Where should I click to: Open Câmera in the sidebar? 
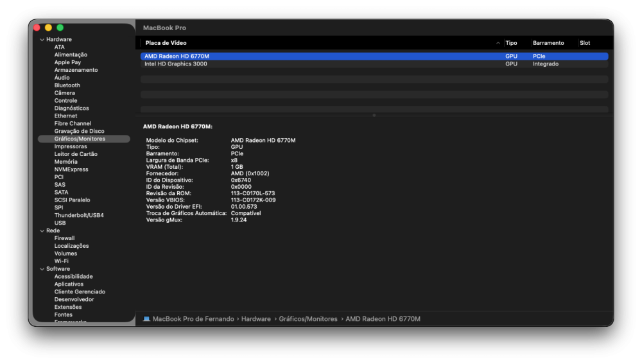65,93
